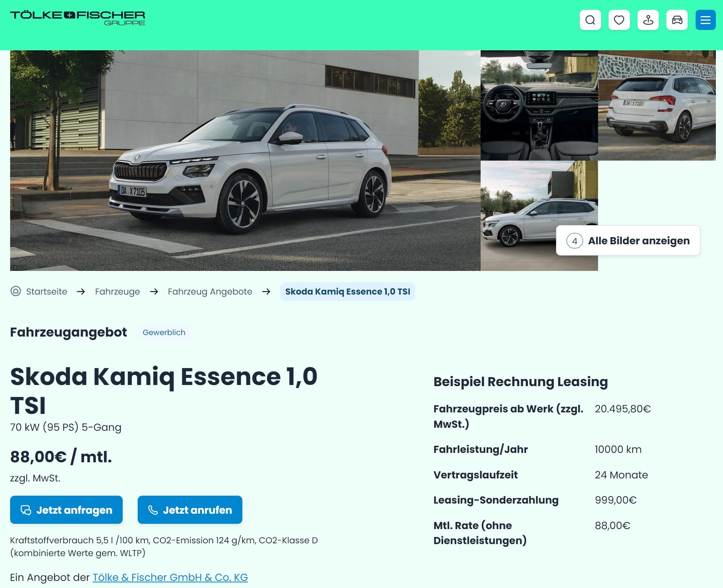Open the rear-view car thumbnail
The height and width of the screenshot is (588, 723).
[x=657, y=105]
